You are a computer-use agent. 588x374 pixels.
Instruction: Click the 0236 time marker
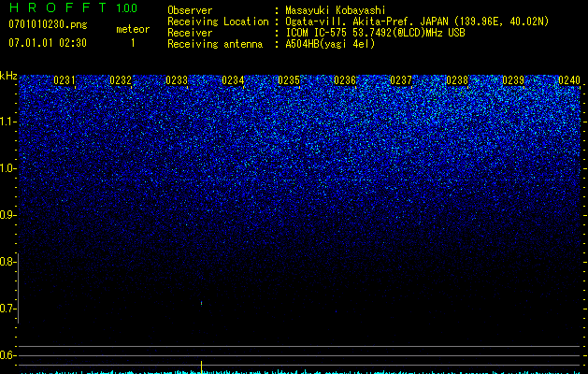pyautogui.click(x=345, y=80)
